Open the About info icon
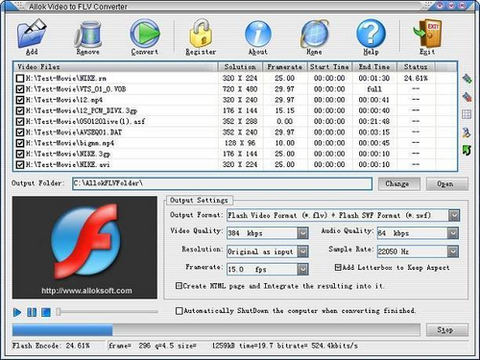Image resolution: width=480 pixels, height=360 pixels. [x=258, y=34]
